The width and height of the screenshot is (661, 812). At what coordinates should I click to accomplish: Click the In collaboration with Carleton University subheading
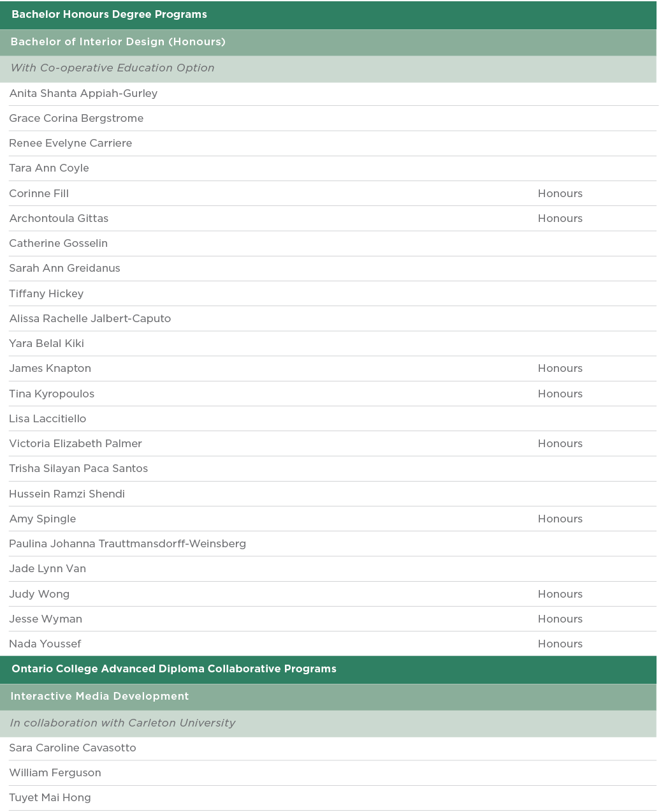pos(122,723)
